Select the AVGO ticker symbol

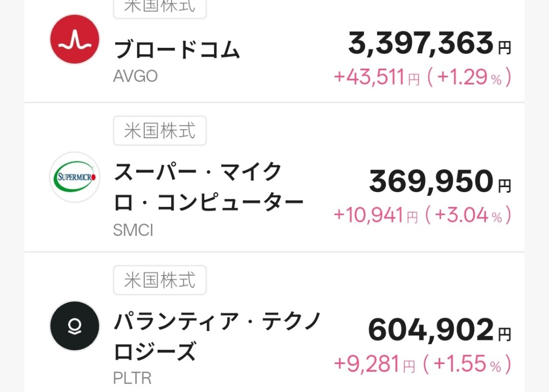pos(135,76)
